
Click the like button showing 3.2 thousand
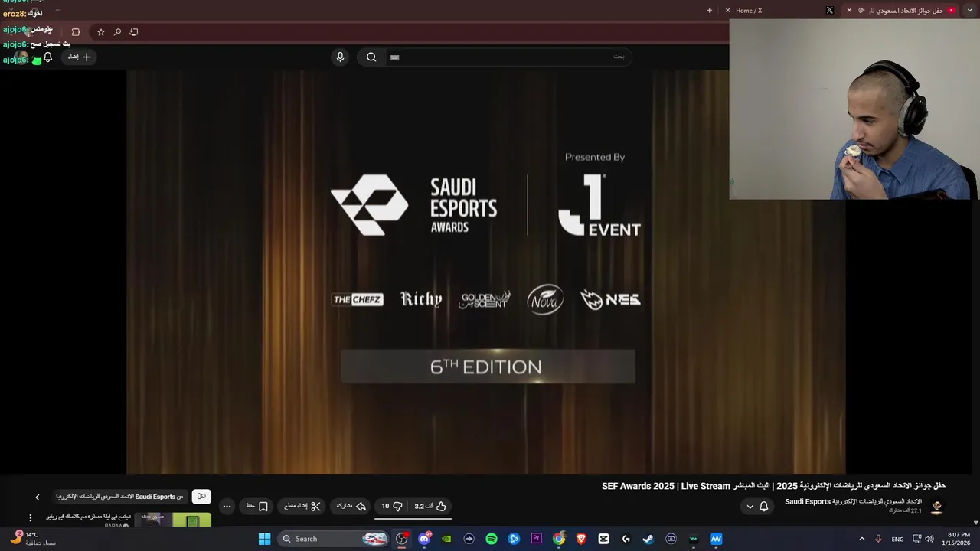(x=431, y=506)
